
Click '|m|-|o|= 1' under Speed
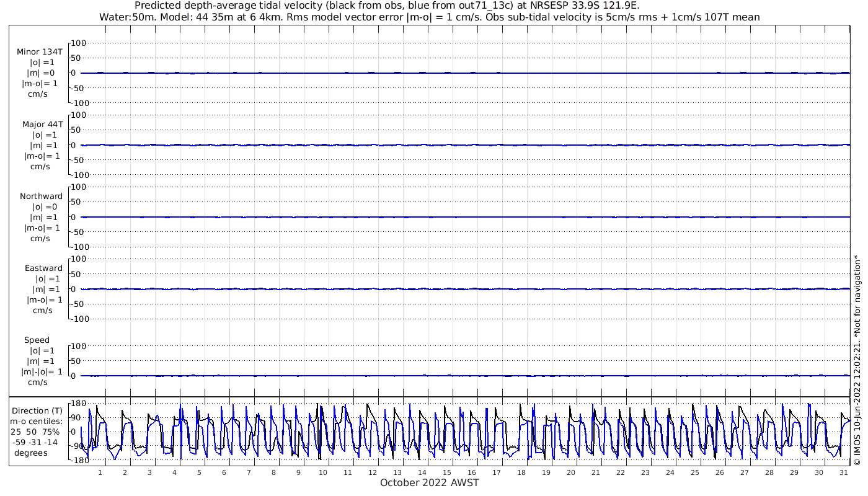pos(42,371)
